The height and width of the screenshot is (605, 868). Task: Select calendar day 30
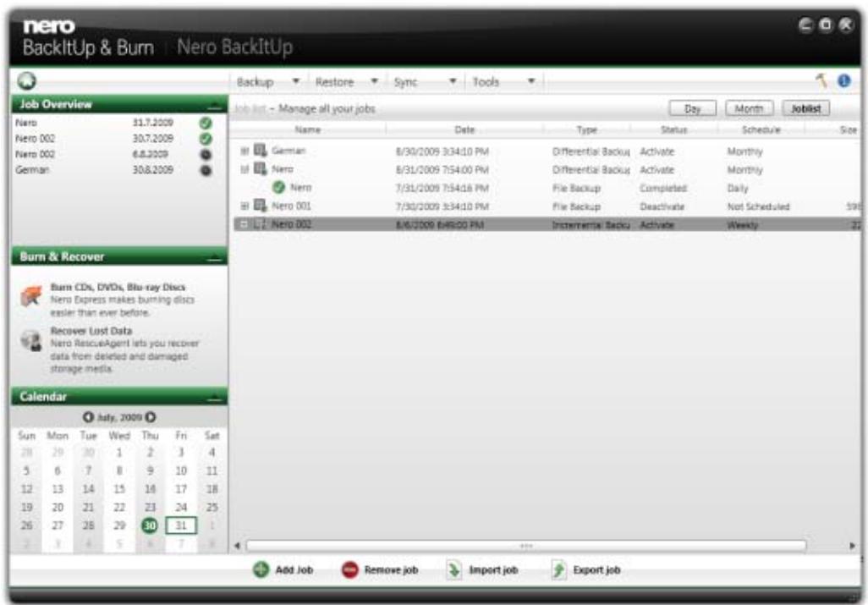tap(150, 525)
